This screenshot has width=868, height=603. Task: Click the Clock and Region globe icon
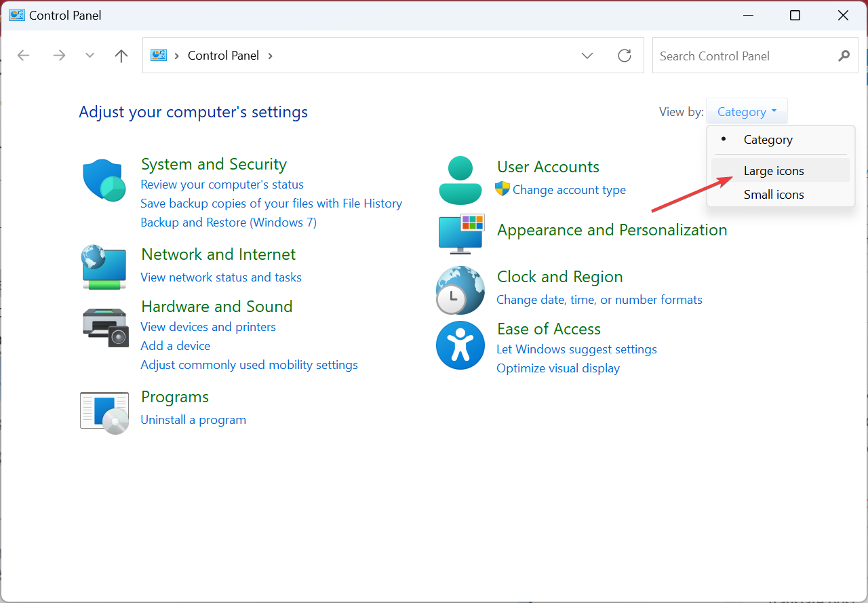[x=460, y=290]
